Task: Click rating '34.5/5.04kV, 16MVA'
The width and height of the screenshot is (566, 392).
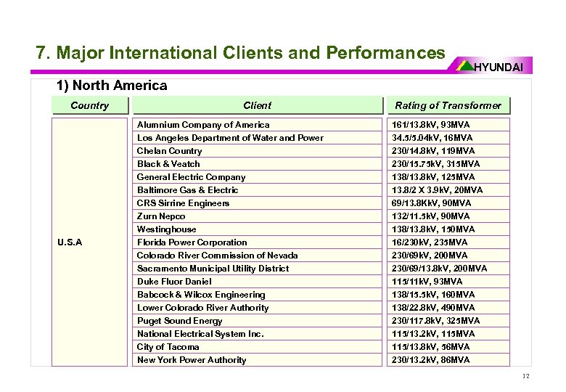Action: (x=448, y=137)
